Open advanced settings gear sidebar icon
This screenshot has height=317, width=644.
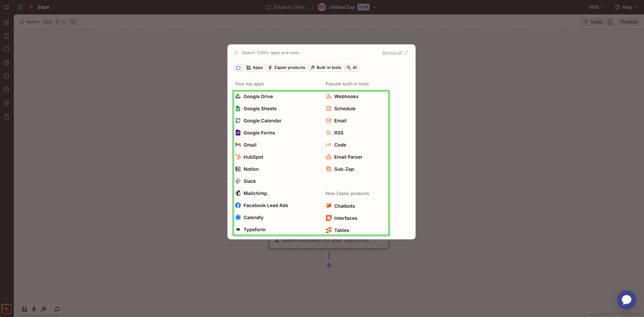(6, 103)
